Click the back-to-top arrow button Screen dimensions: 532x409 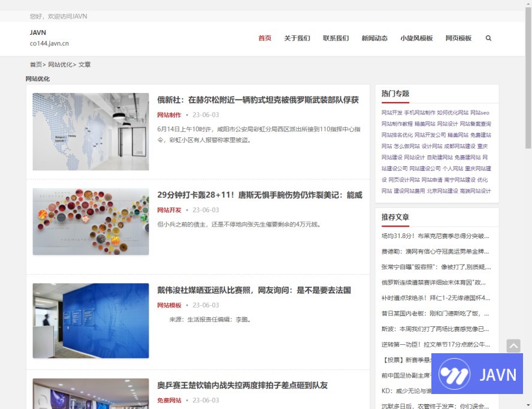[513, 346]
